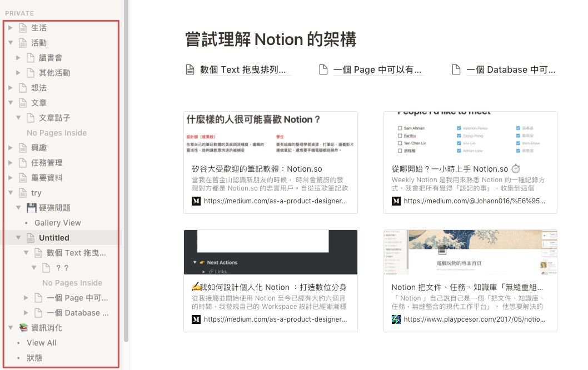This screenshot has height=370, width=588.
Task: Click the page icon before 數個 Text 拖曳排列 link
Action: [x=190, y=70]
